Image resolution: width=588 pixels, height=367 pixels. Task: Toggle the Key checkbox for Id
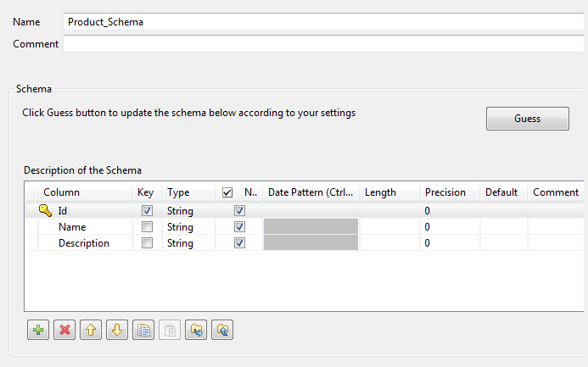(x=148, y=211)
